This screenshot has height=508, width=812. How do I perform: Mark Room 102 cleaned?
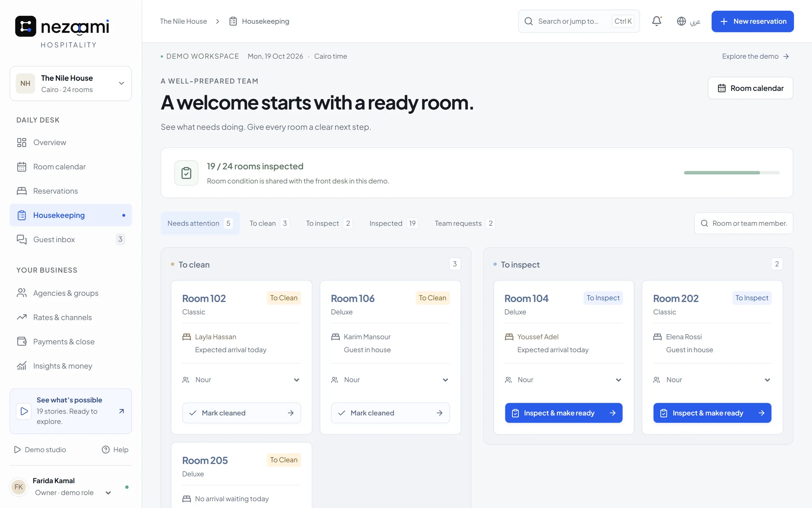pyautogui.click(x=241, y=413)
